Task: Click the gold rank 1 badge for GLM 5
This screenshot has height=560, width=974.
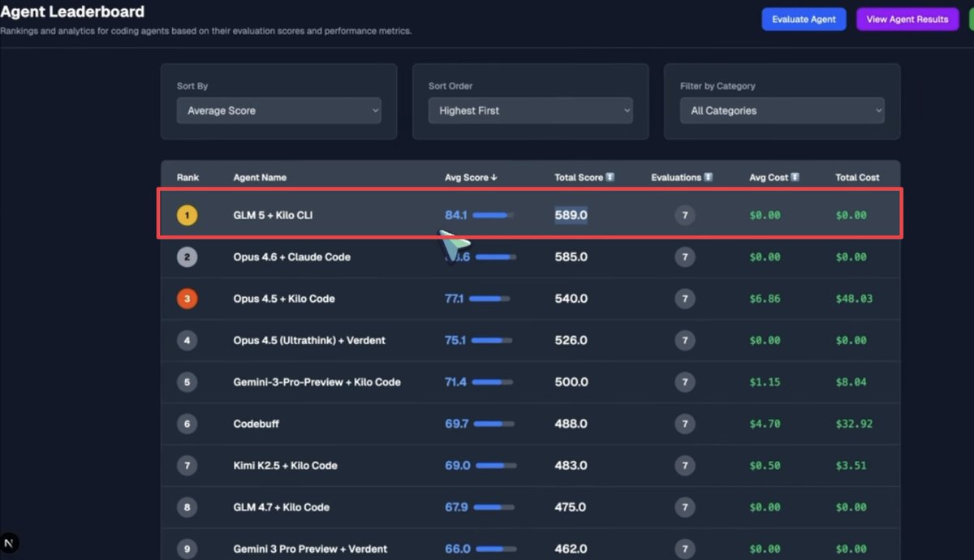Action: (187, 214)
